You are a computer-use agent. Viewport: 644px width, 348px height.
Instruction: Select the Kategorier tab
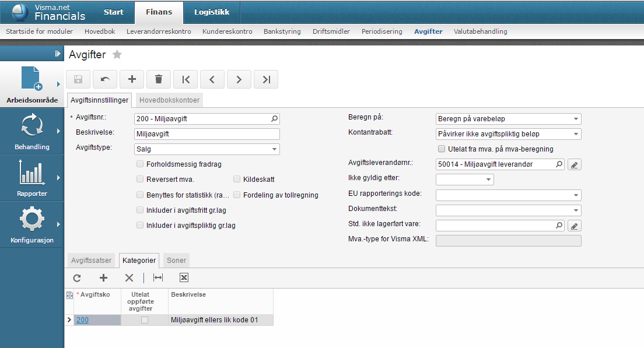point(139,261)
